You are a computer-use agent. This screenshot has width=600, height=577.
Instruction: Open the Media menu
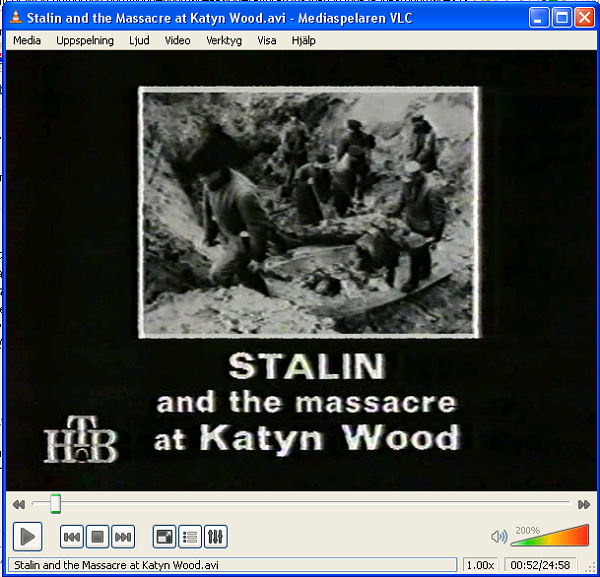point(27,41)
